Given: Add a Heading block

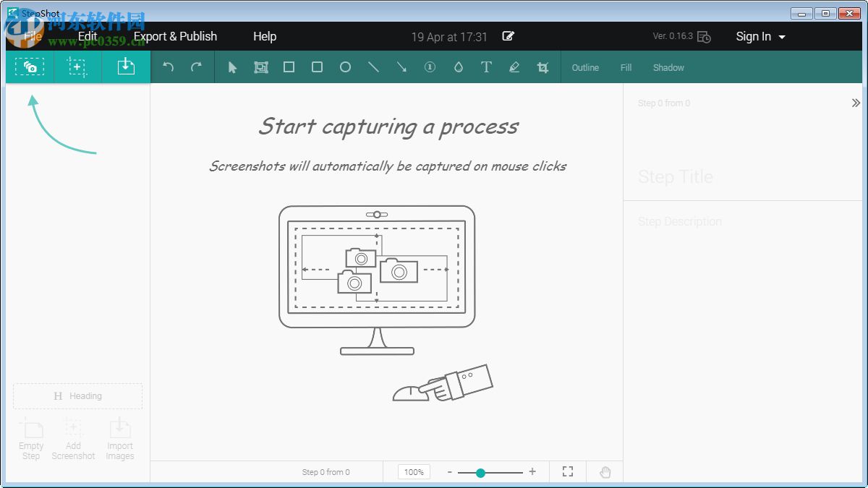Looking at the screenshot, I should tap(77, 396).
